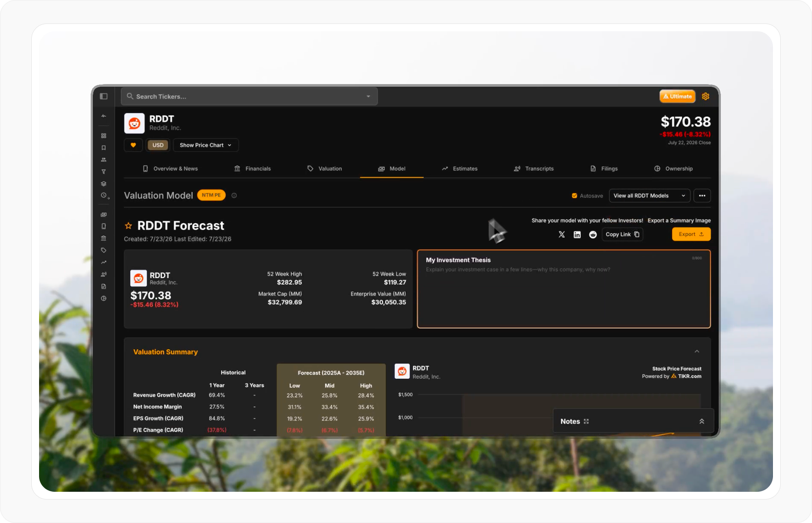The image size is (812, 523).
Task: Open the market pulse icon in sidebar
Action: (x=104, y=116)
